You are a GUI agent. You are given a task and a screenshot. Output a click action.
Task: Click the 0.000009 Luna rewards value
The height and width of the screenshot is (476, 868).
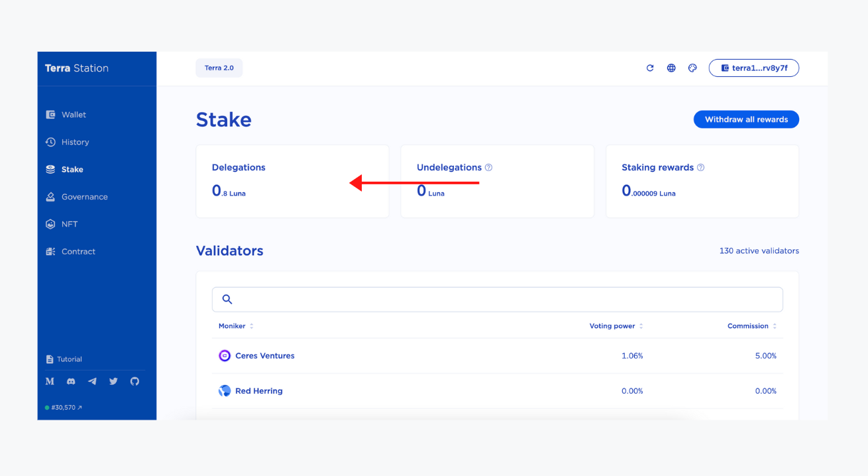pyautogui.click(x=649, y=191)
